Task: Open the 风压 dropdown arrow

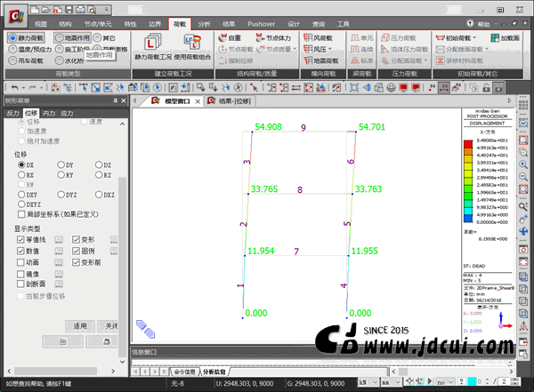Action: tap(330, 50)
